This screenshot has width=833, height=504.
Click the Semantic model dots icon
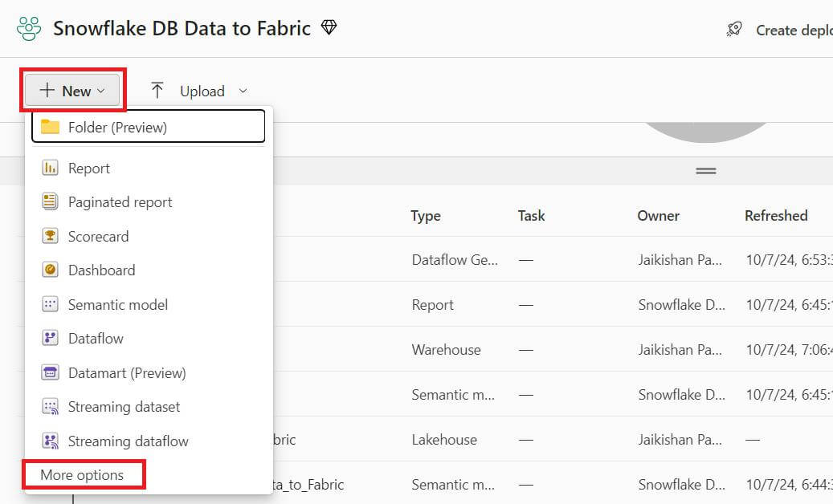pos(50,304)
